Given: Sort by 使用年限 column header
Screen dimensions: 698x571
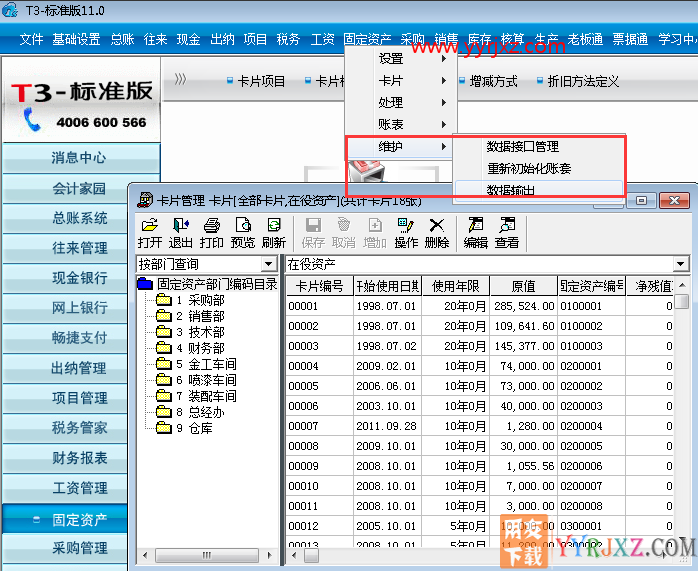Looking at the screenshot, I should coord(456,286).
